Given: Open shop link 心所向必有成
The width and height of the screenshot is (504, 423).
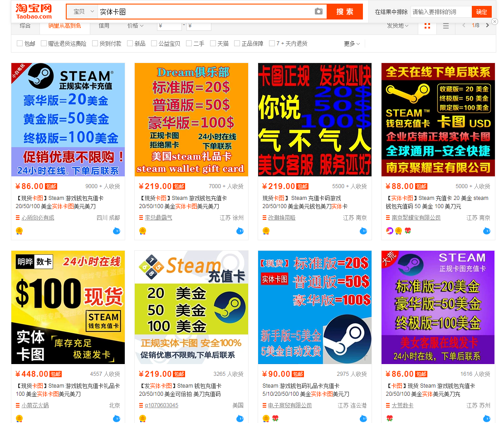Looking at the screenshot, I should (x=38, y=218).
